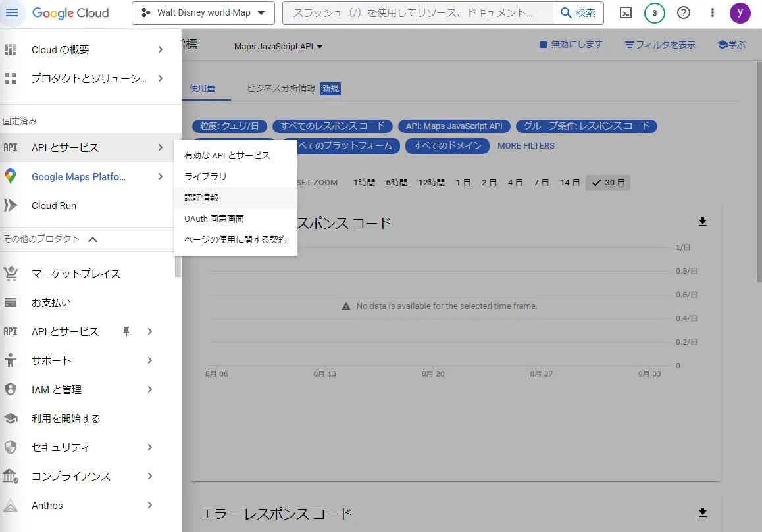Select the 7 日 time range
The image size is (762, 532).
(x=542, y=183)
